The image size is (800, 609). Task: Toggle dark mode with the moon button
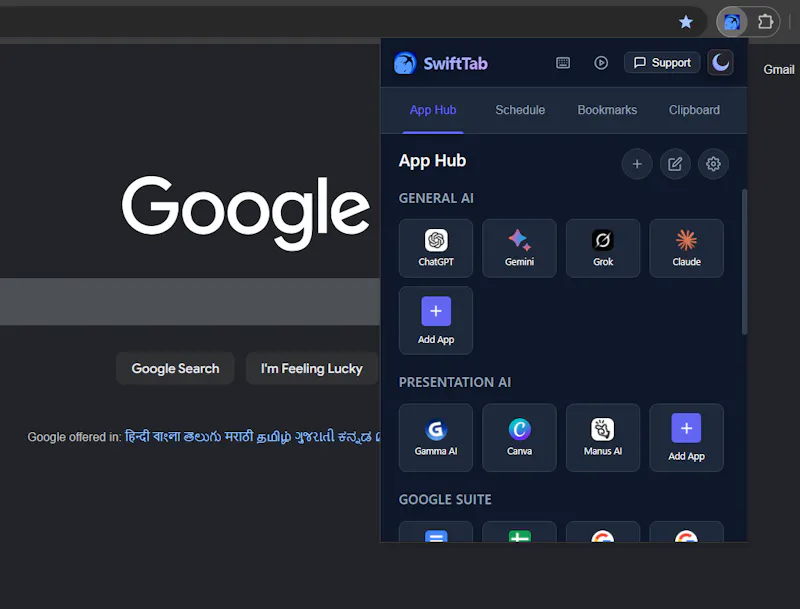[720, 63]
